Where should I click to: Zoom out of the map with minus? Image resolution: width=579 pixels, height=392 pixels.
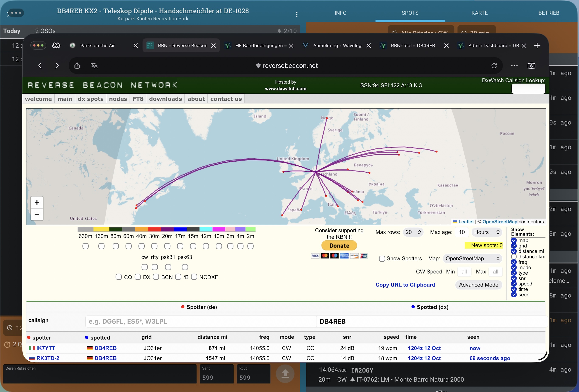[x=37, y=214]
